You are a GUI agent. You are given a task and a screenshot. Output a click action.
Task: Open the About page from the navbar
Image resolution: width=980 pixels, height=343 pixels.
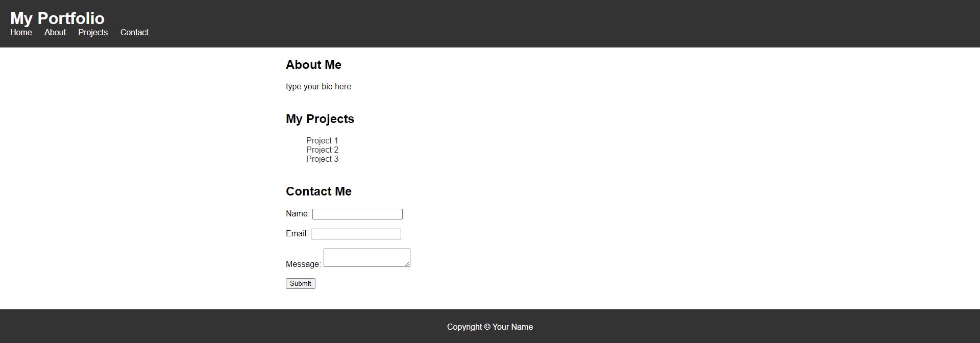coord(55,32)
